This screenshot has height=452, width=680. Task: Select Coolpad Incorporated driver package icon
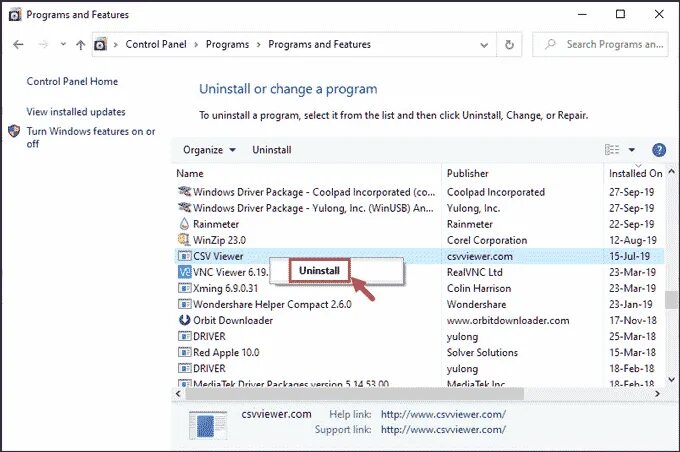[184, 191]
